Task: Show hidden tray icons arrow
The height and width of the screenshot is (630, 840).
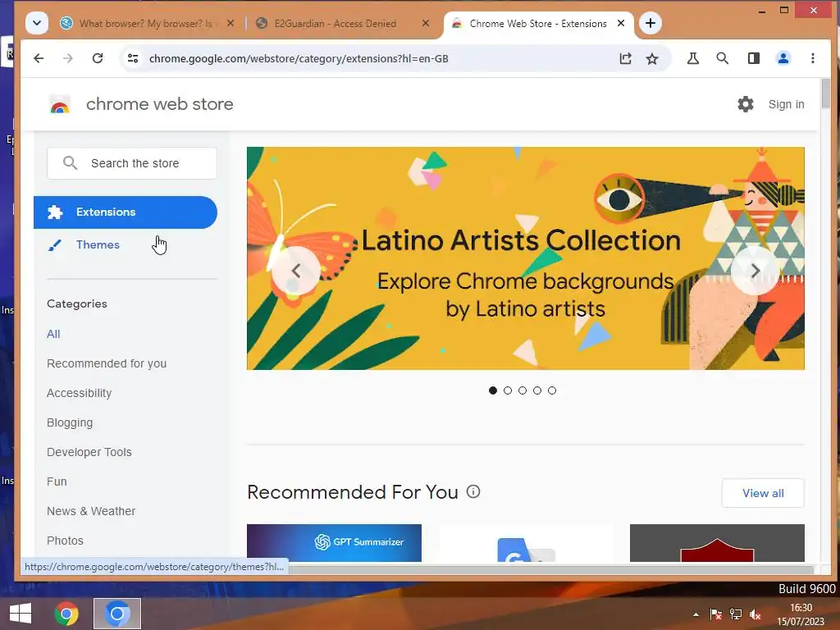Action: pos(696,614)
